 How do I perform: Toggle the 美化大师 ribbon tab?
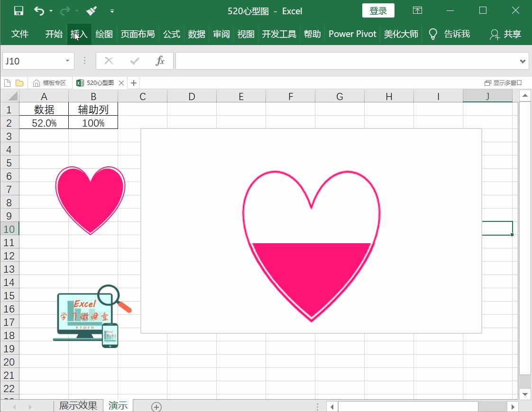coord(401,34)
